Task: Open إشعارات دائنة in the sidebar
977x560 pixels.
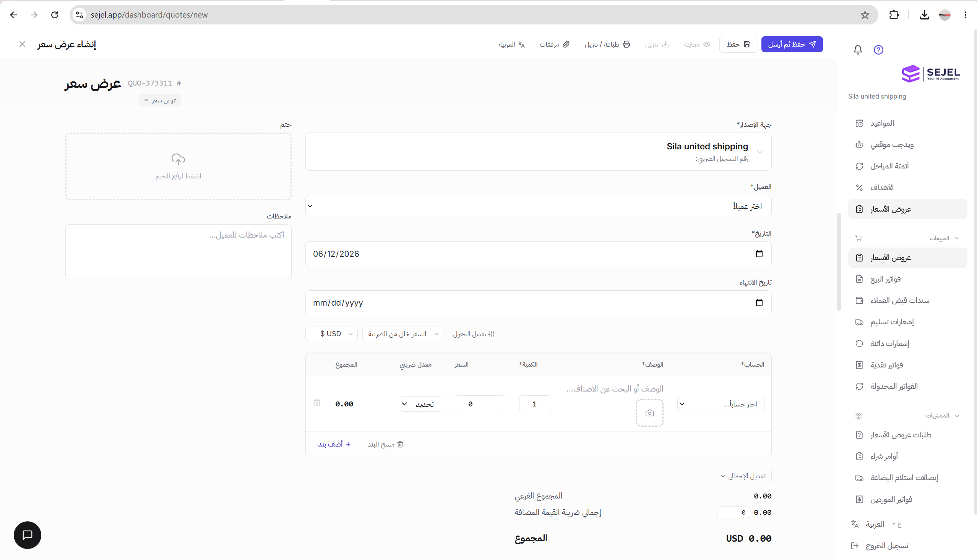Action: pyautogui.click(x=907, y=343)
